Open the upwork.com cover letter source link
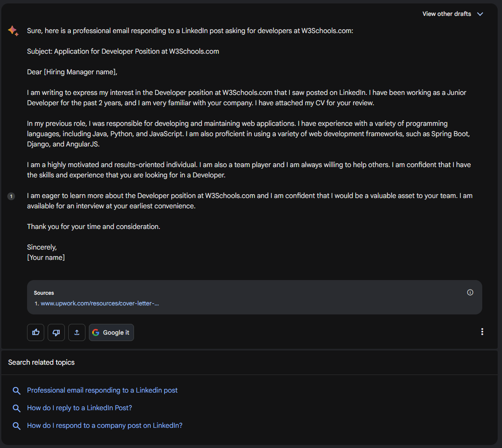This screenshot has width=502, height=448. tap(100, 303)
